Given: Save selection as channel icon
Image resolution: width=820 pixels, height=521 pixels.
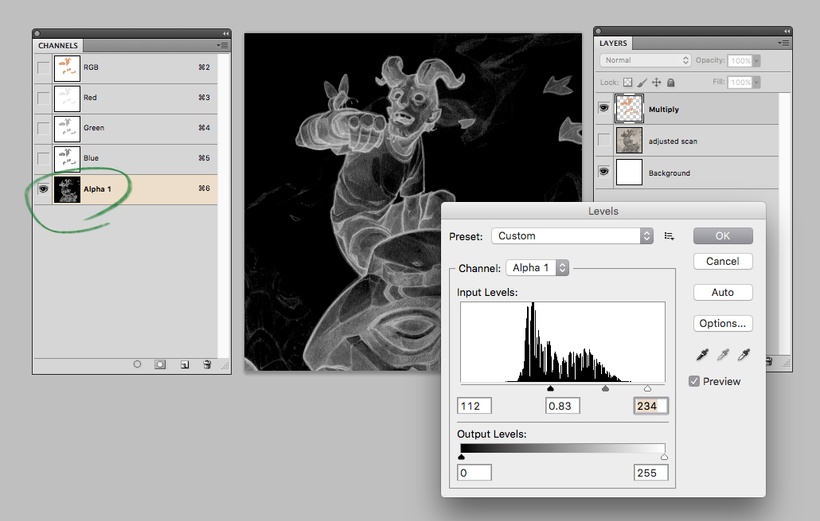Looking at the screenshot, I should (160, 365).
